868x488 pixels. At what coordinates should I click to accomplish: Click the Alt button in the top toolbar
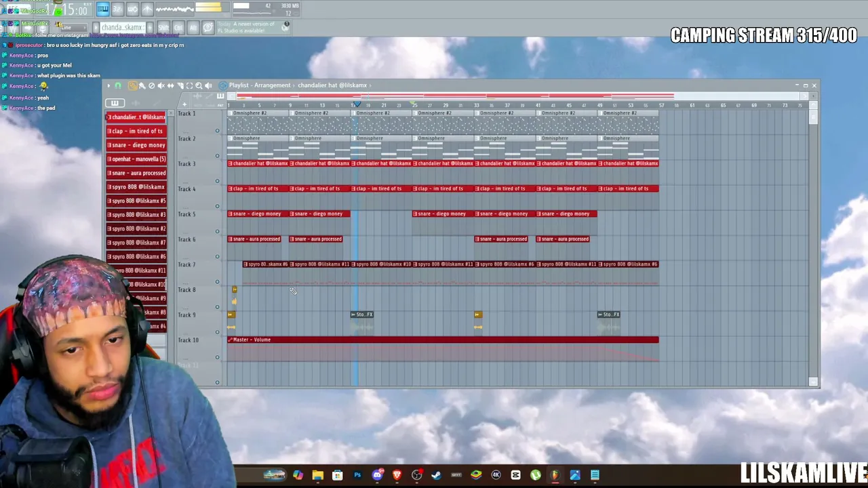(193, 28)
